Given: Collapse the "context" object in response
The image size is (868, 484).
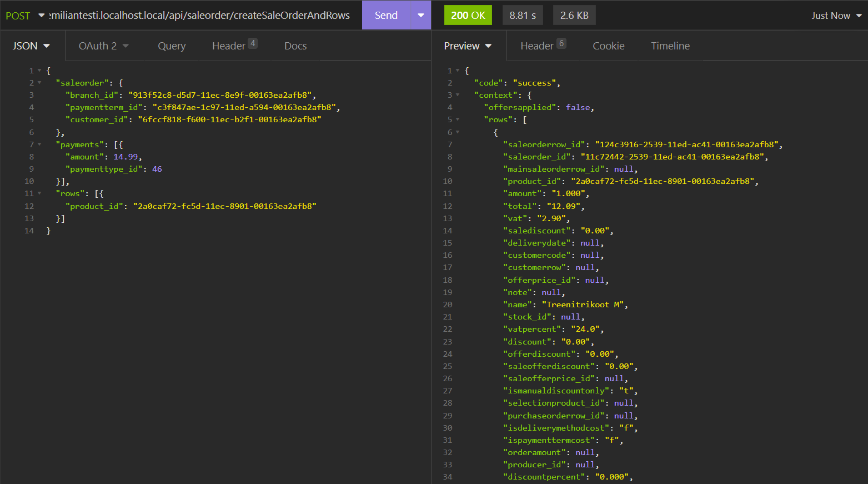Looking at the screenshot, I should click(x=458, y=95).
